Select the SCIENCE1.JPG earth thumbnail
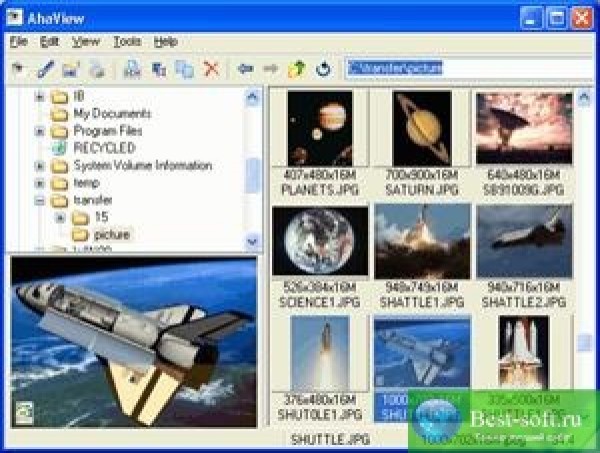 (x=320, y=241)
